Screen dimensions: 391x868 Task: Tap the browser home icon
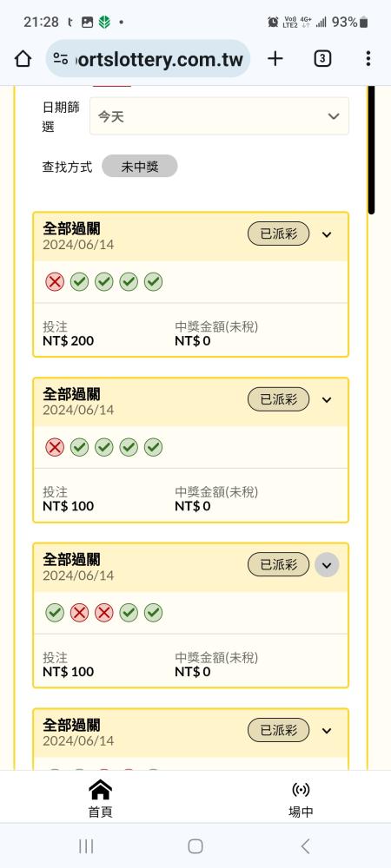pos(23,59)
